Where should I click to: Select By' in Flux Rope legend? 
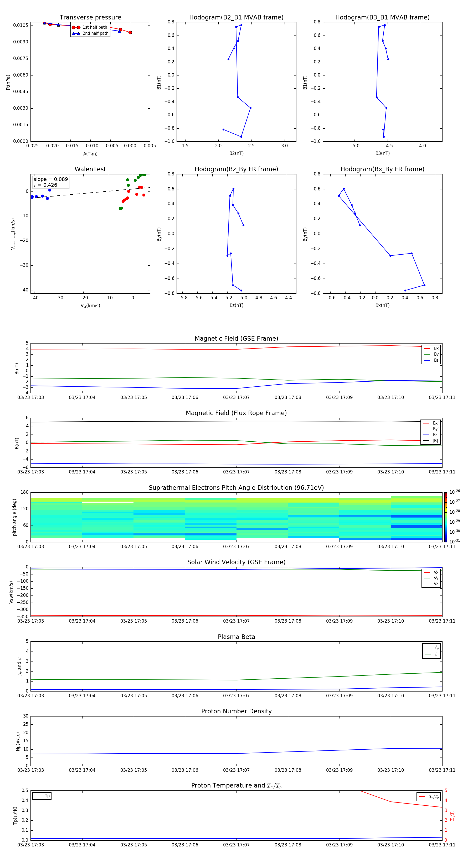coord(431,429)
